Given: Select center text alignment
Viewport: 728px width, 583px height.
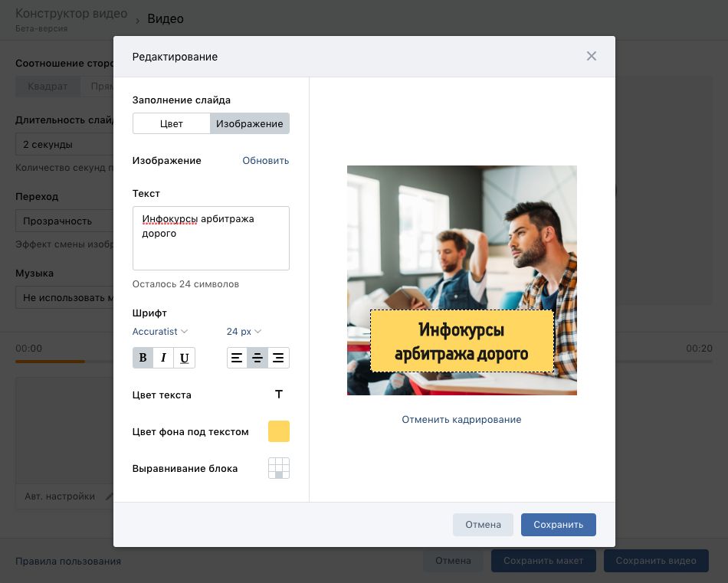Looking at the screenshot, I should (257, 357).
